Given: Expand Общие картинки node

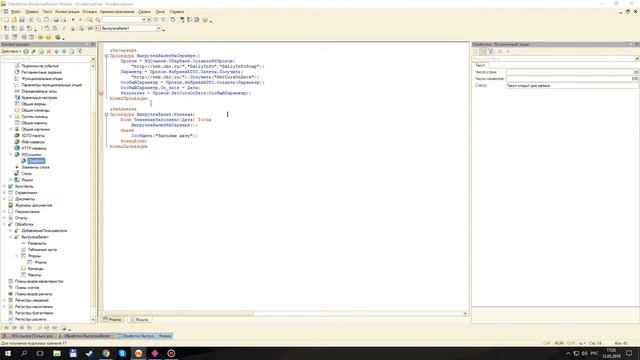Looking at the screenshot, I should pyautogui.click(x=11, y=129).
